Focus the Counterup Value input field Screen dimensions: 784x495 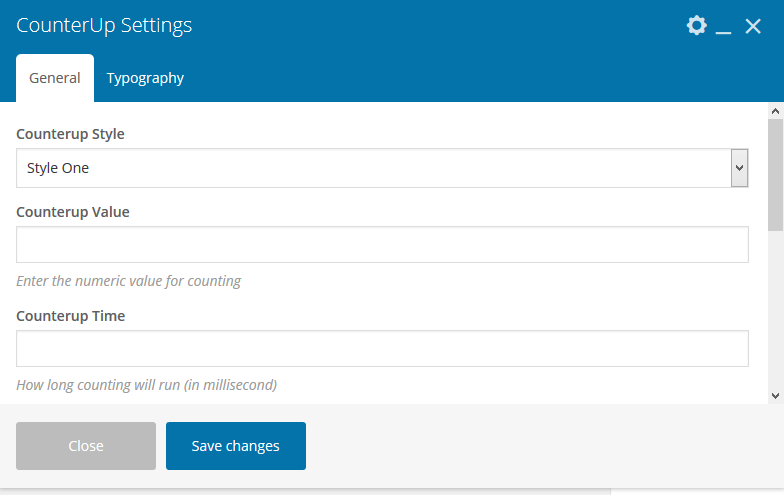pos(382,245)
